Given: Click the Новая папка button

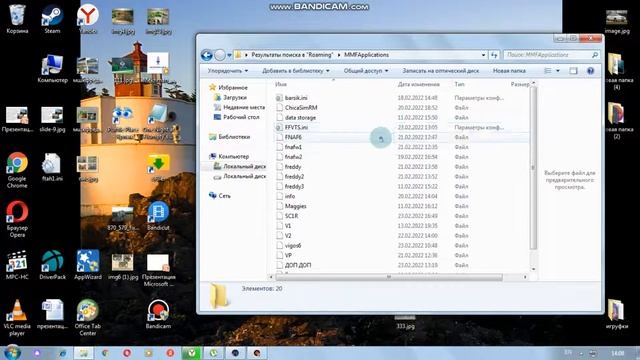Looking at the screenshot, I should 509,71.
